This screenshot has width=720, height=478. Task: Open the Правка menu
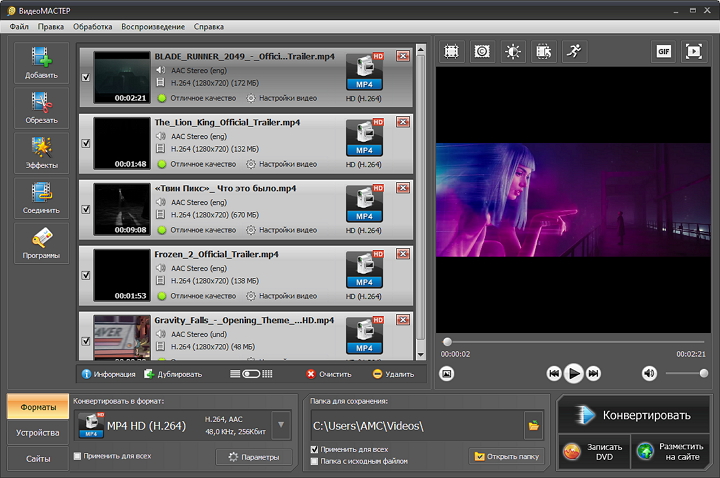coord(51,27)
